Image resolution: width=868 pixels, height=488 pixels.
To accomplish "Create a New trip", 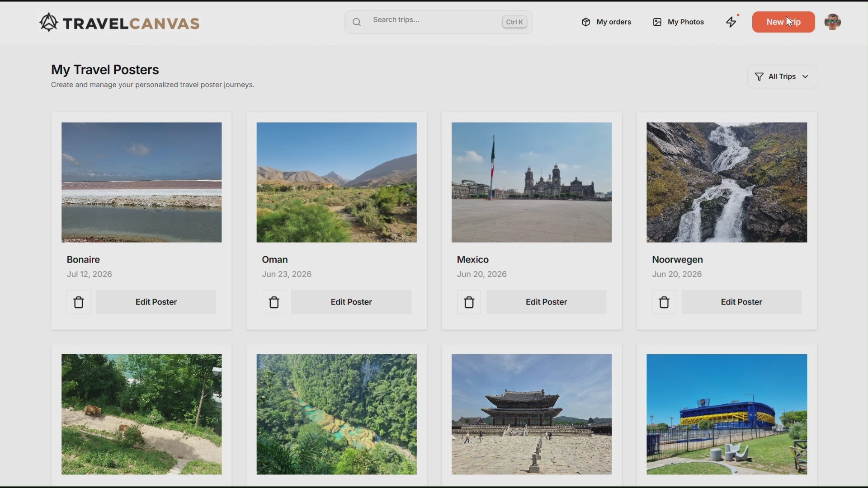I will [783, 22].
